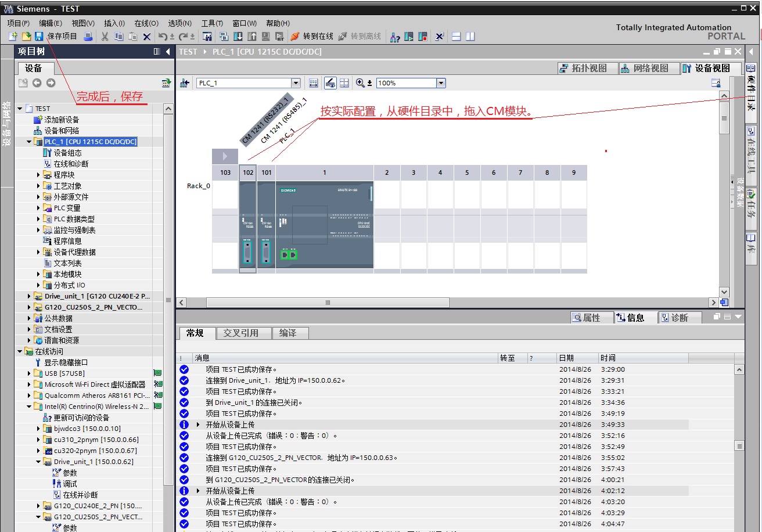762x532 pixels.
Task: Click the 转到在线 button
Action: click(x=312, y=37)
